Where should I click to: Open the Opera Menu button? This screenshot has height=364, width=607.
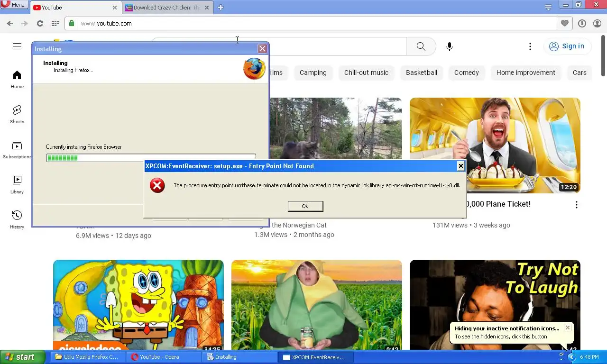(x=13, y=5)
